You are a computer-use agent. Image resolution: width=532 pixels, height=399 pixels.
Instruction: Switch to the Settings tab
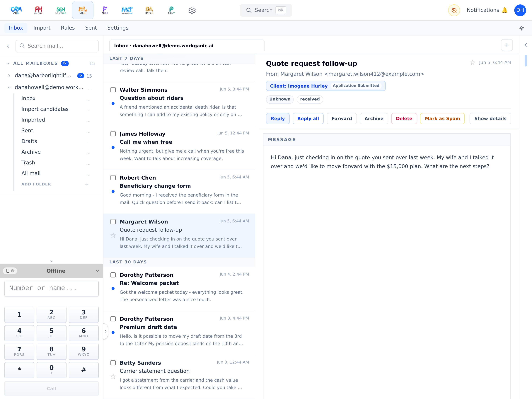point(118,28)
